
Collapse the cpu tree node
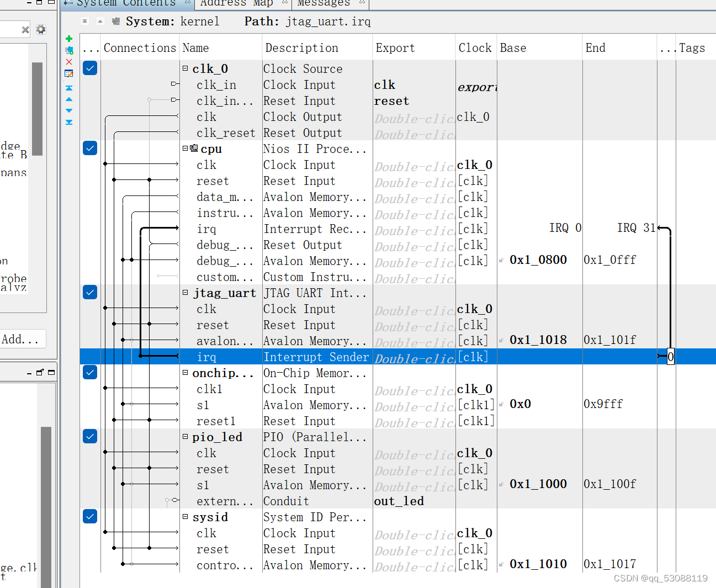coord(185,148)
